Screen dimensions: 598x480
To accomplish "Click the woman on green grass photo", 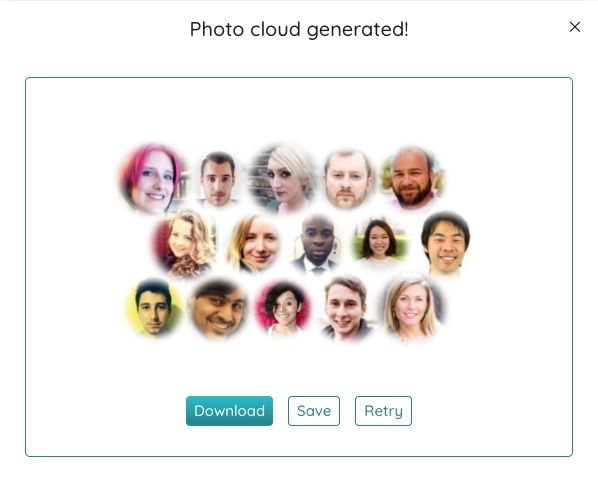I will [379, 242].
